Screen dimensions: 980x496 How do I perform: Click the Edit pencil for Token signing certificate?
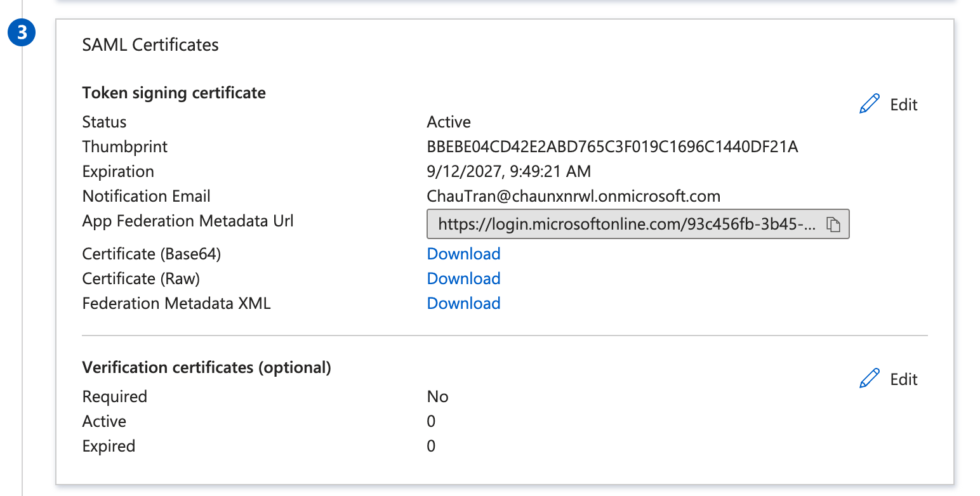click(870, 103)
